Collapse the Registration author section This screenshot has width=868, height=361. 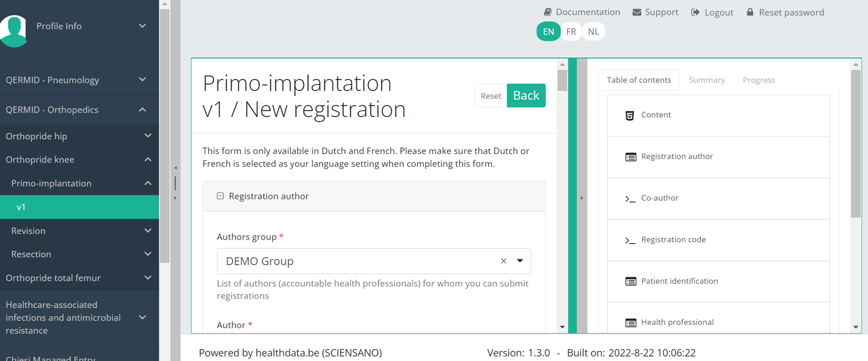220,196
